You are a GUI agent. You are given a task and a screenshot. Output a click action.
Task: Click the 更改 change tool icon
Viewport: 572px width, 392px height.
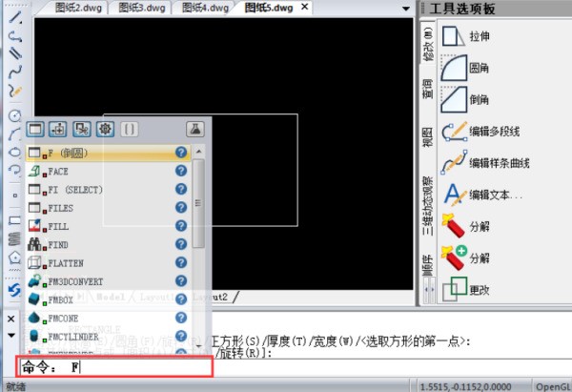point(454,289)
